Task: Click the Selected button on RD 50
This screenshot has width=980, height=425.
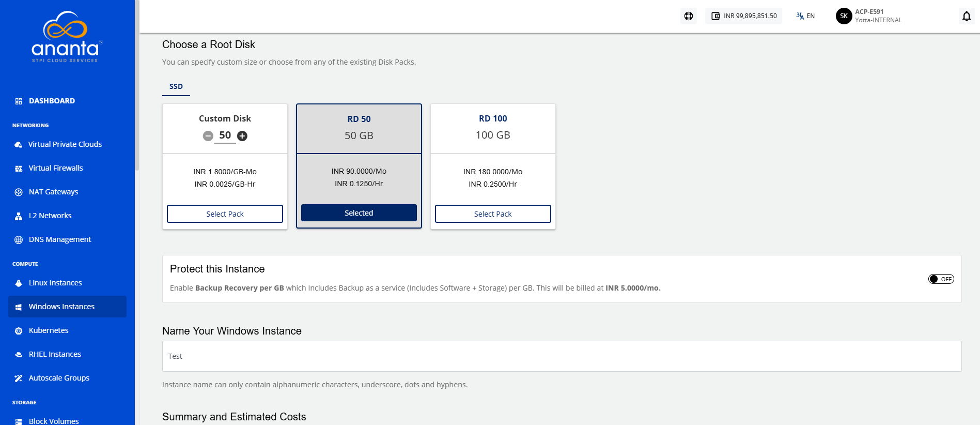Action: click(x=359, y=213)
